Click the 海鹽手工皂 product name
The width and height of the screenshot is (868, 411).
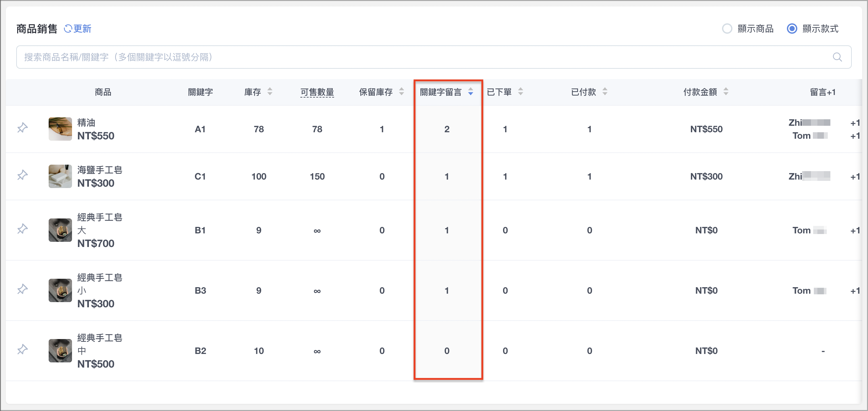pyautogui.click(x=100, y=170)
